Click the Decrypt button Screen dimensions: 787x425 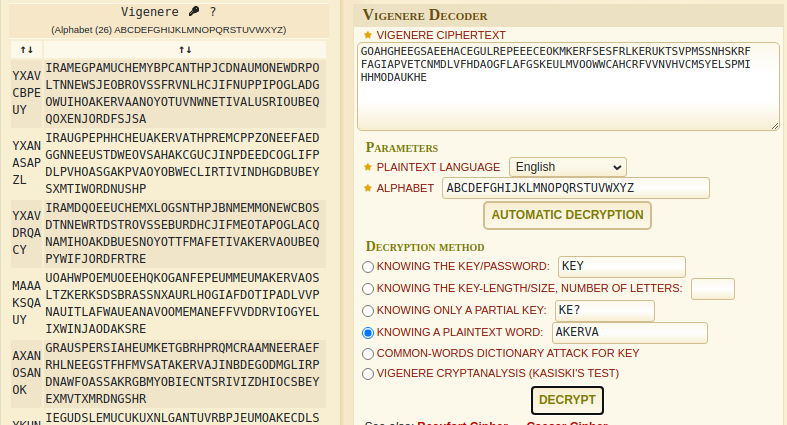(x=566, y=400)
